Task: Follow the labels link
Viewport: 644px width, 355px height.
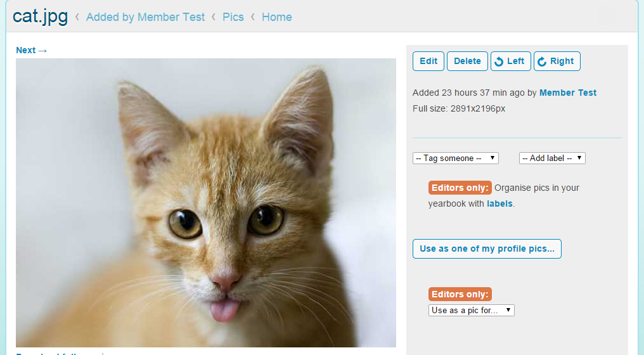Action: click(499, 204)
